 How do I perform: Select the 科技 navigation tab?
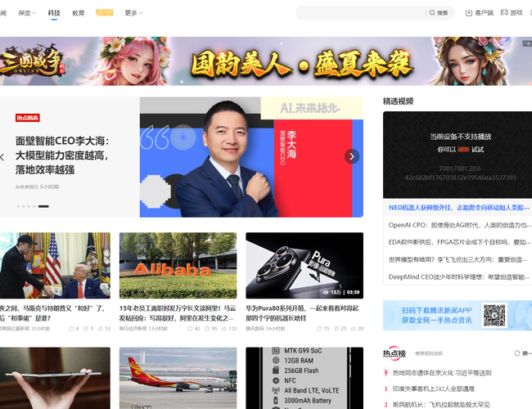(54, 13)
